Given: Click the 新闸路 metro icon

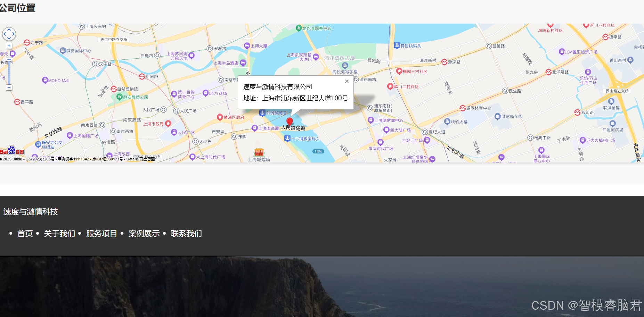Looking at the screenshot, I should (x=142, y=76).
